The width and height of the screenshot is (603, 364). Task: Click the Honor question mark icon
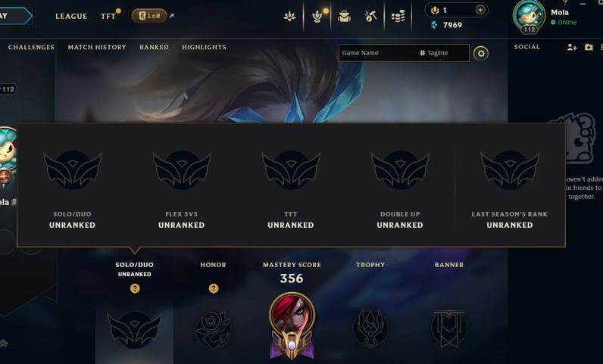[214, 288]
